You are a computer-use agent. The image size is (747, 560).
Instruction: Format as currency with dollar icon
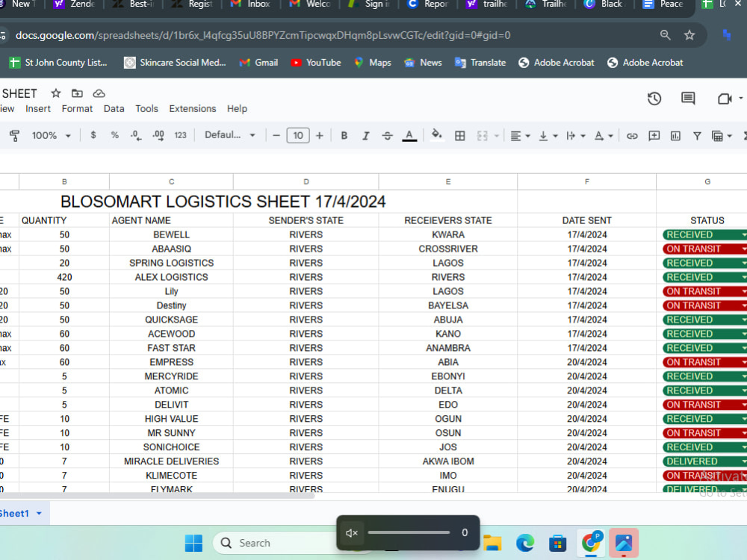[93, 135]
